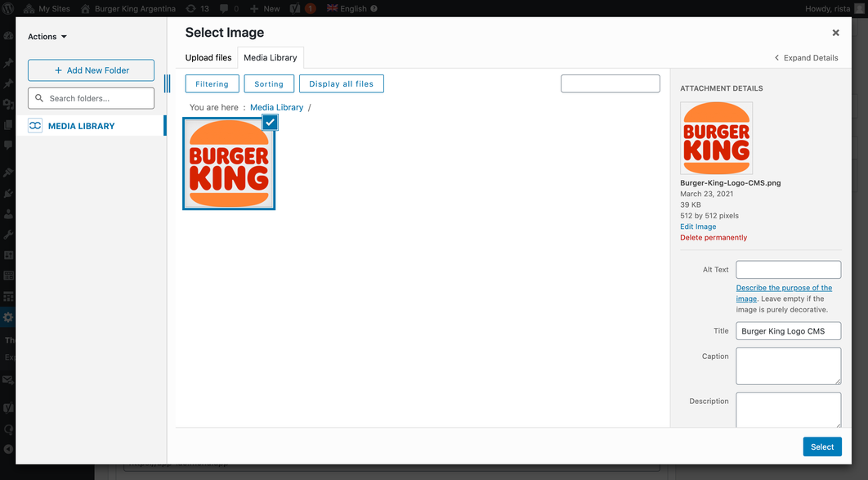The image size is (868, 480).
Task: Click the updates icon showing 13
Action: coord(197,8)
